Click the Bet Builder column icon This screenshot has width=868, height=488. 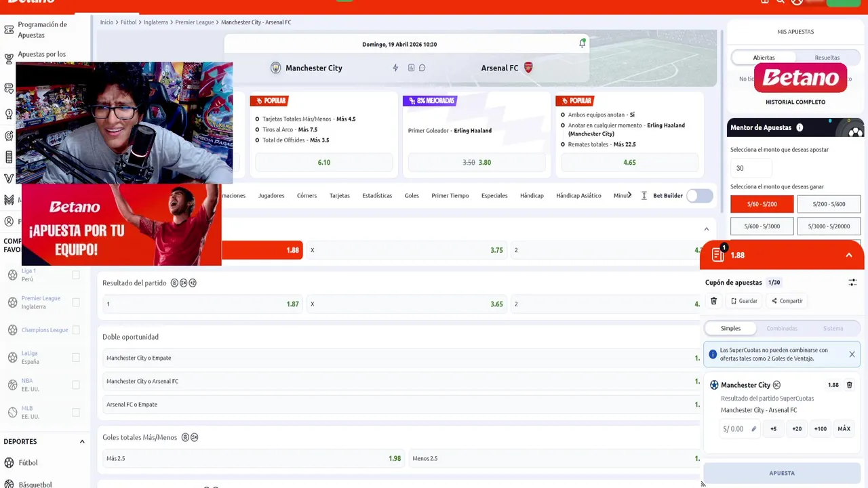644,196
